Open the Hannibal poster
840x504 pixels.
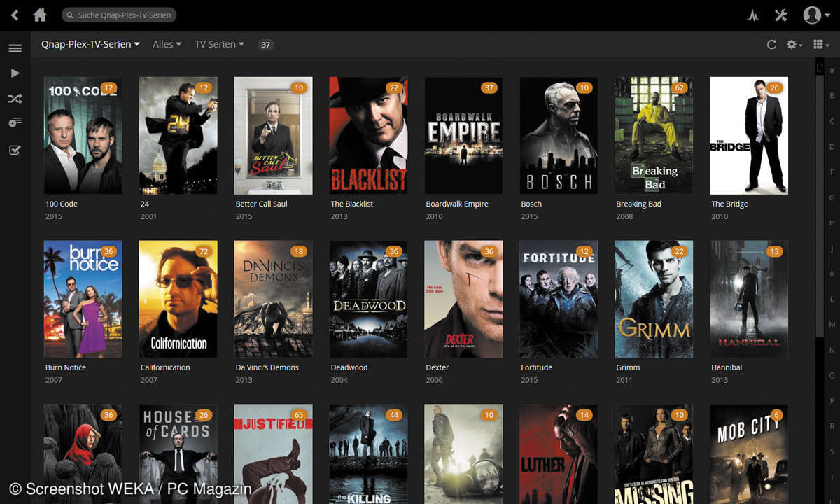[x=749, y=299]
